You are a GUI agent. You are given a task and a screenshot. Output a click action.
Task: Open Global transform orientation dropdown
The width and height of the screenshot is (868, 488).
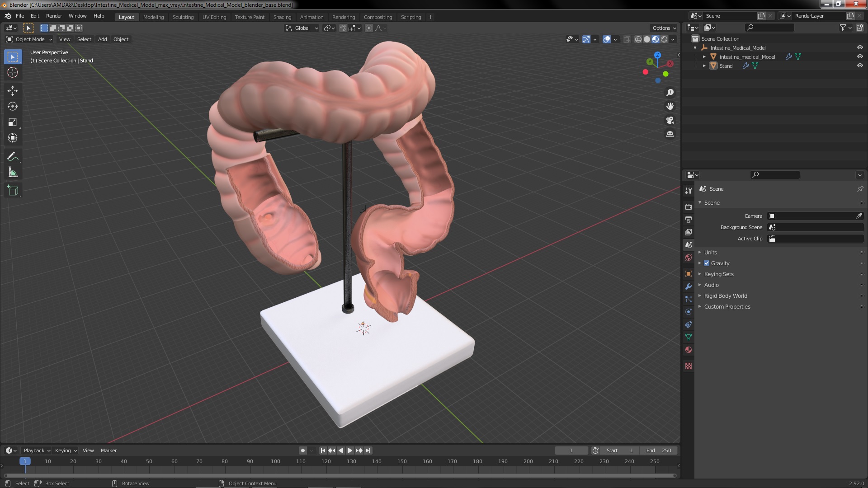(302, 28)
